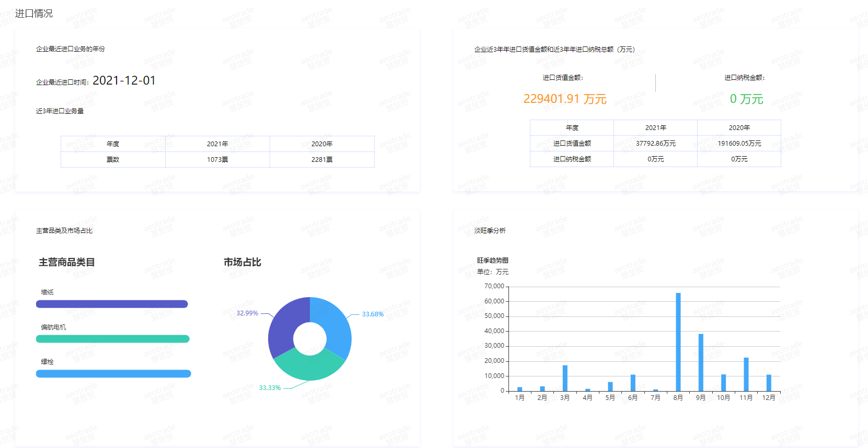
Task: Click the 近3年进口业务量 label
Action: point(60,111)
